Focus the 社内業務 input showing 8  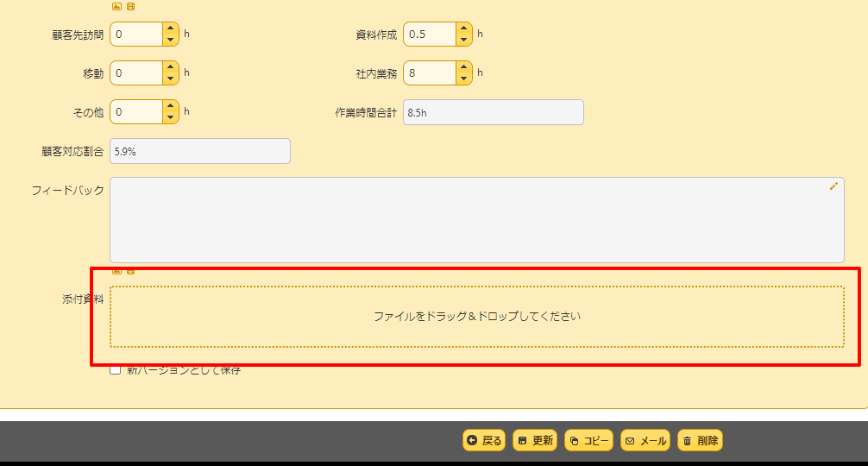[x=430, y=73]
